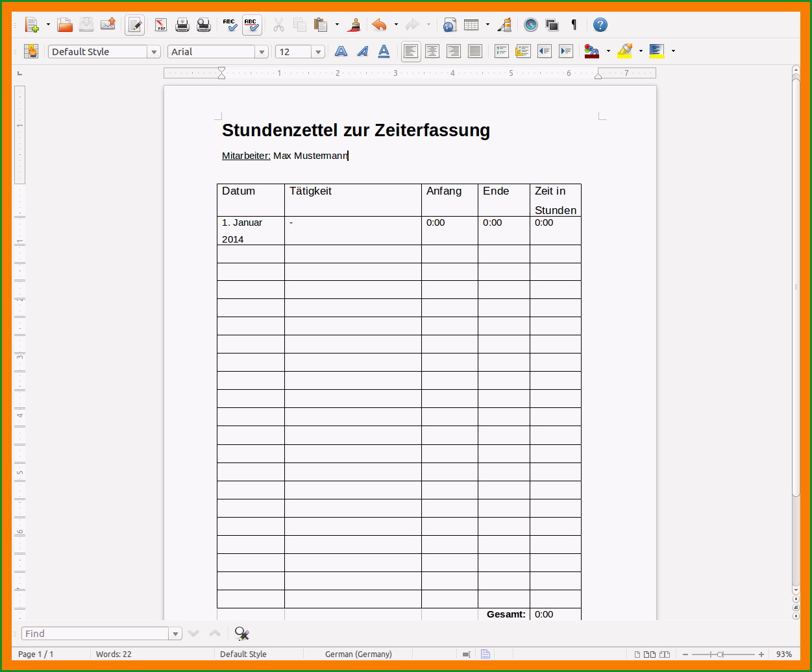Image resolution: width=812 pixels, height=672 pixels.
Task: Undo the last action
Action: pos(379,25)
